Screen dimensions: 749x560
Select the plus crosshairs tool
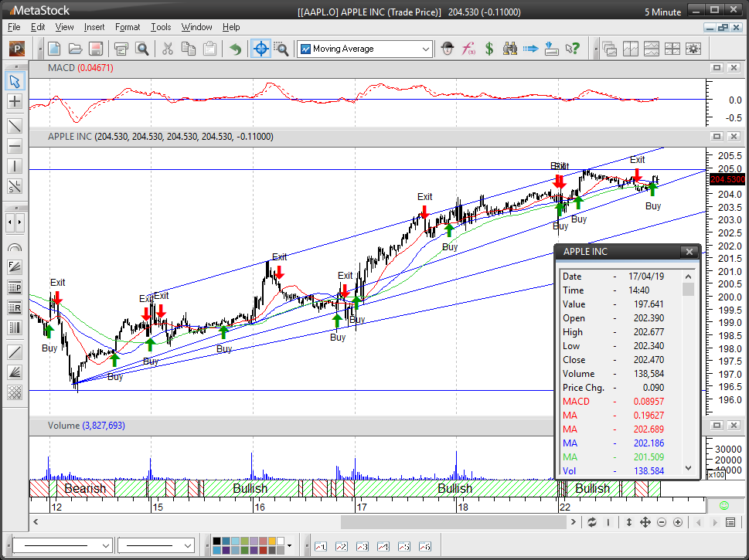coord(15,101)
